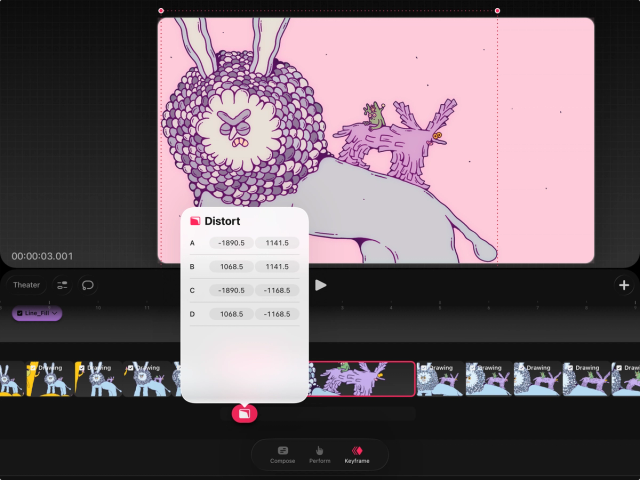The width and height of the screenshot is (640, 480).
Task: Click the Distort keyframe button below the timeline
Action: click(x=245, y=413)
